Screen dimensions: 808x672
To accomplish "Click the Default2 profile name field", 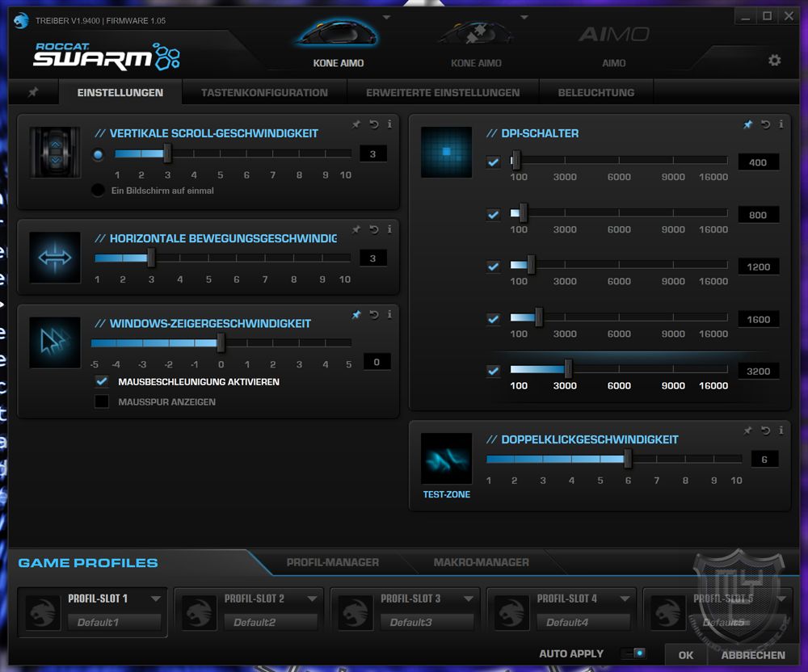I will tap(271, 622).
